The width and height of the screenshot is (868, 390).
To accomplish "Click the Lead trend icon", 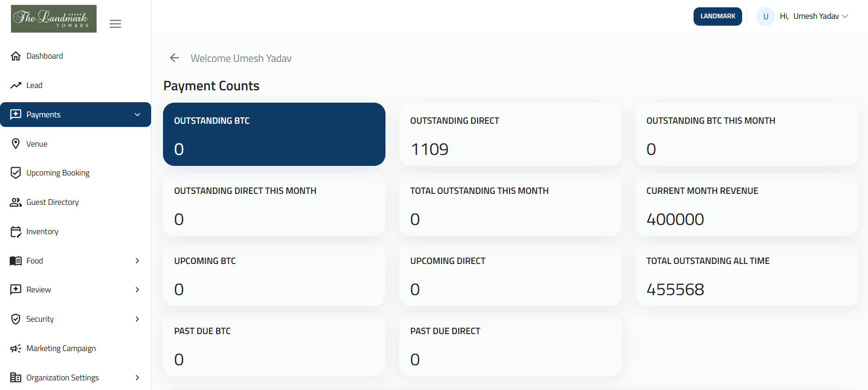I will click(16, 85).
